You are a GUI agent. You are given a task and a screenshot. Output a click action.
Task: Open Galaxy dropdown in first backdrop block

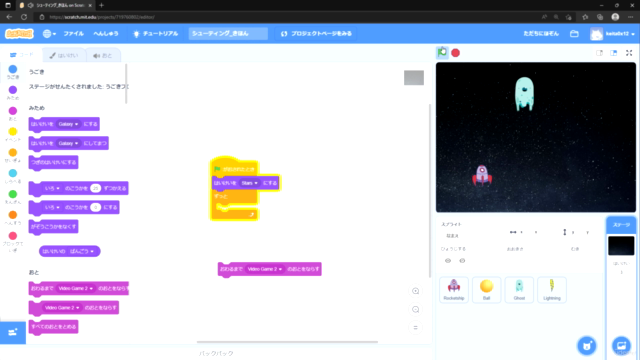pyautogui.click(x=68, y=124)
